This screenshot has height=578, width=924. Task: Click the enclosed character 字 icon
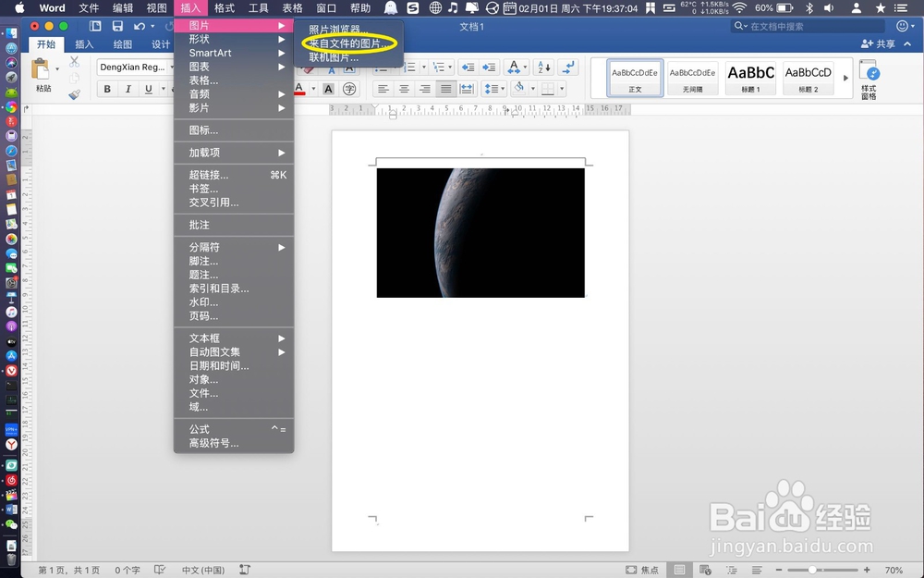(349, 89)
